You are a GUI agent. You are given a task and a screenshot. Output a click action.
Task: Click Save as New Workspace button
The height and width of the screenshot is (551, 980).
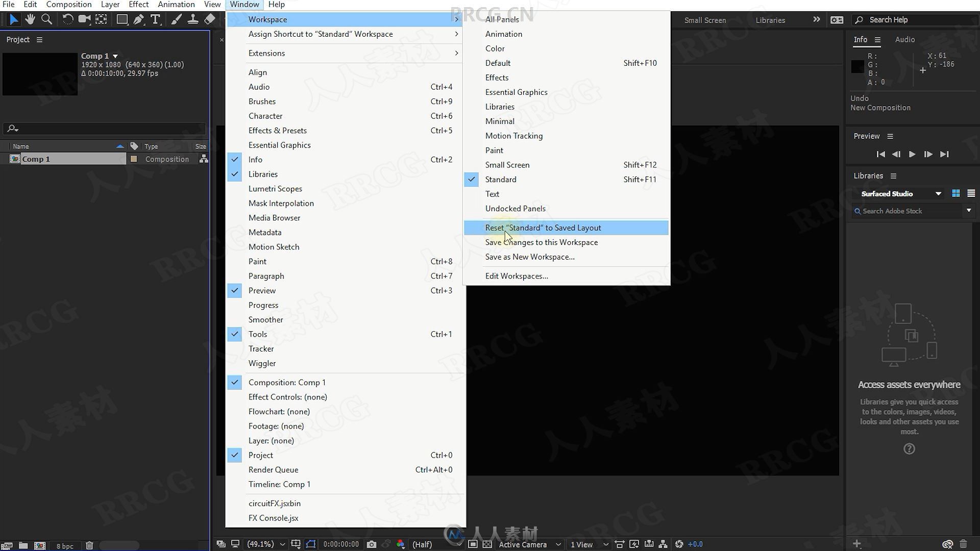530,256
